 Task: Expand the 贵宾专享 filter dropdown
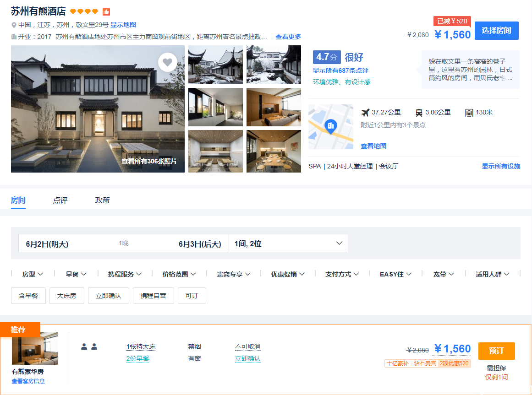click(234, 274)
